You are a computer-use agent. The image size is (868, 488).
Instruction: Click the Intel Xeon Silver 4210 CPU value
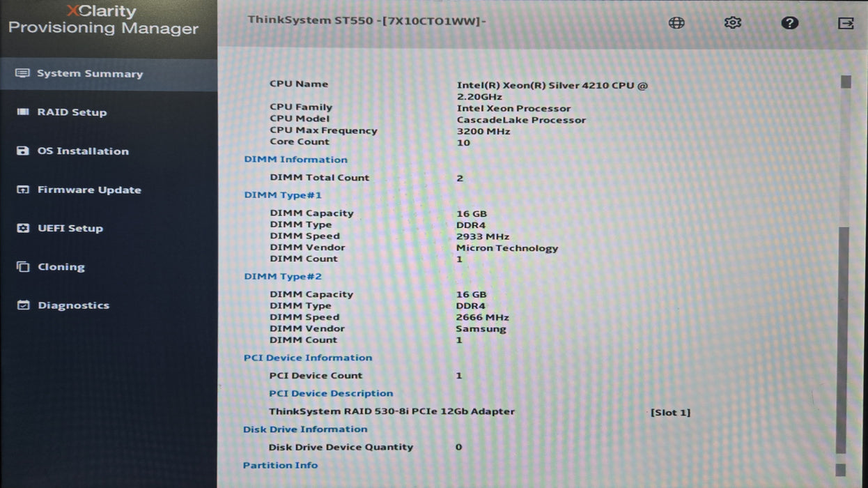pyautogui.click(x=552, y=91)
